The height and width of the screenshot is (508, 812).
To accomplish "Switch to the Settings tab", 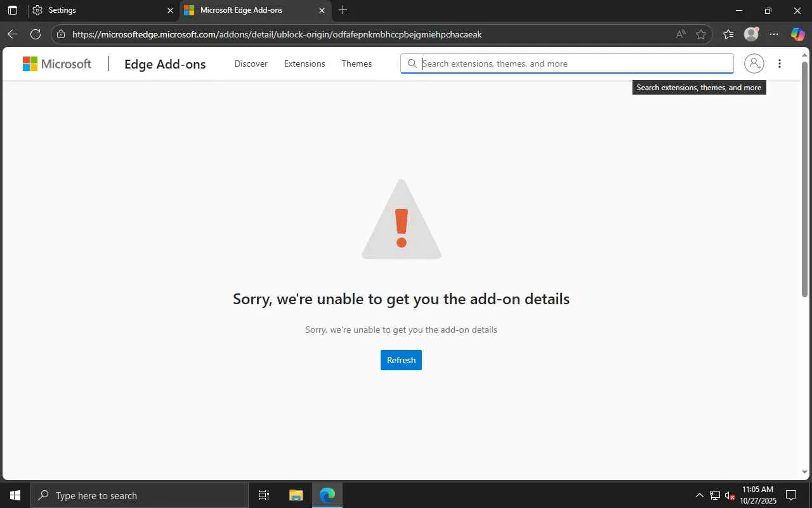I will (103, 10).
